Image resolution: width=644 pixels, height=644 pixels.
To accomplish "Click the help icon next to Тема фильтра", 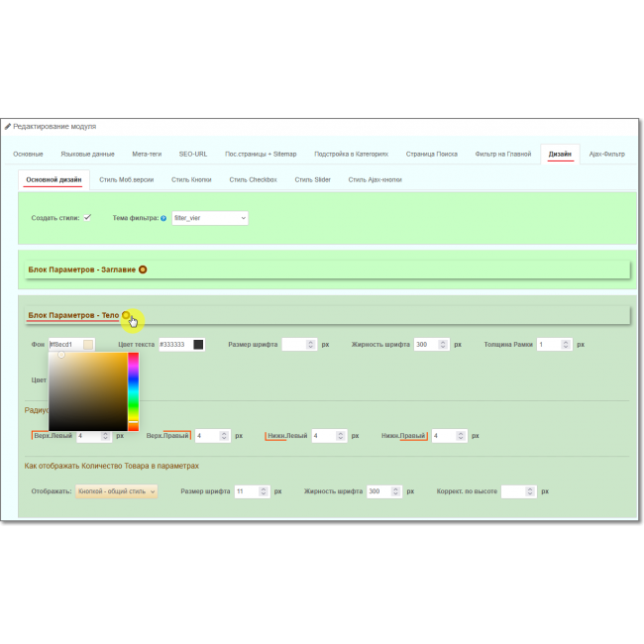I will tap(163, 218).
